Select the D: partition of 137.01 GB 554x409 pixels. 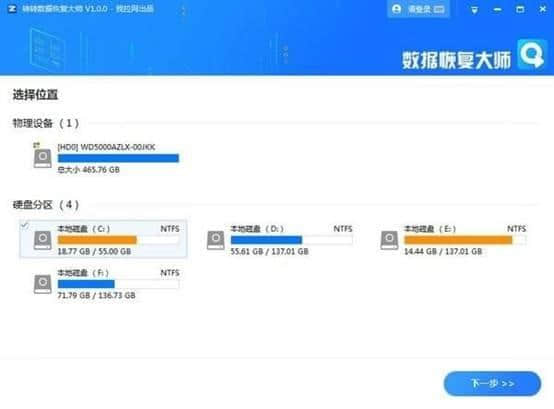(279, 240)
